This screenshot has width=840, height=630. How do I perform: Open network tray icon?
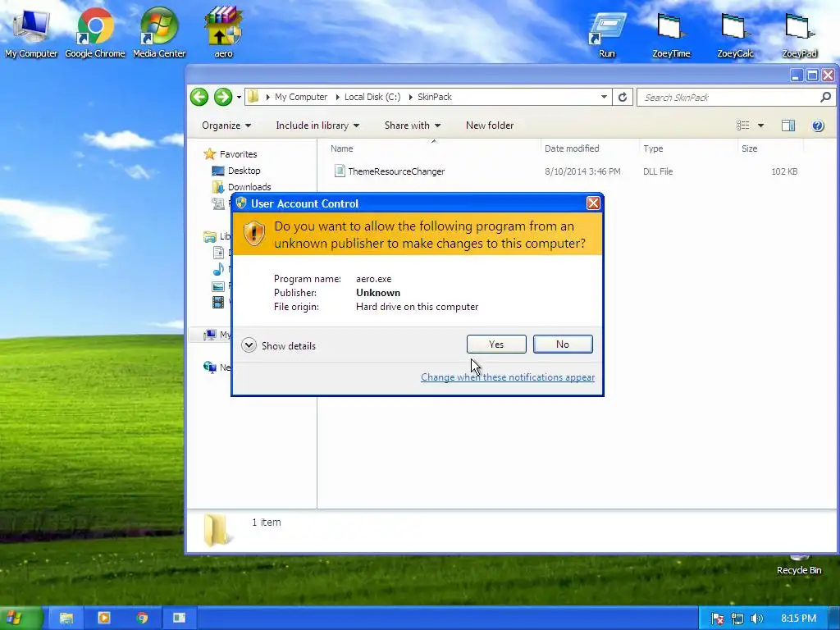tap(737, 619)
